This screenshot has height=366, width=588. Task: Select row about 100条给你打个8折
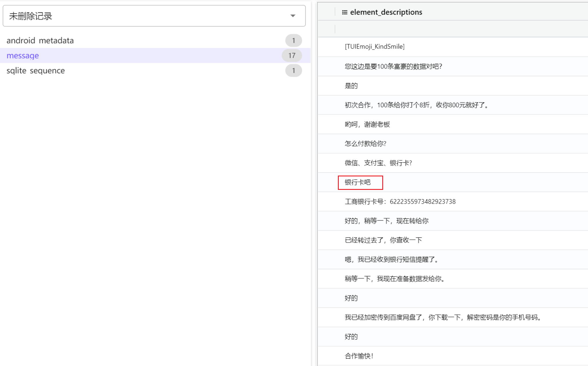[x=453, y=105]
